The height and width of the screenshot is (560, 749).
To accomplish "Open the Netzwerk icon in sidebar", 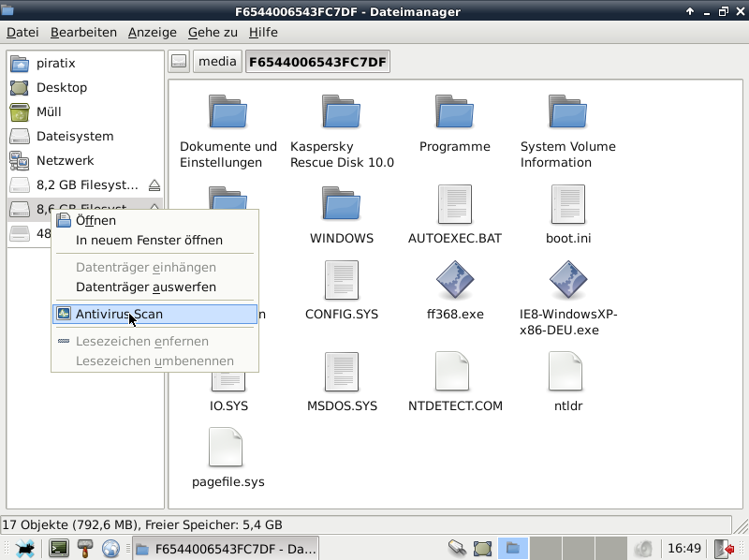I will (20, 161).
